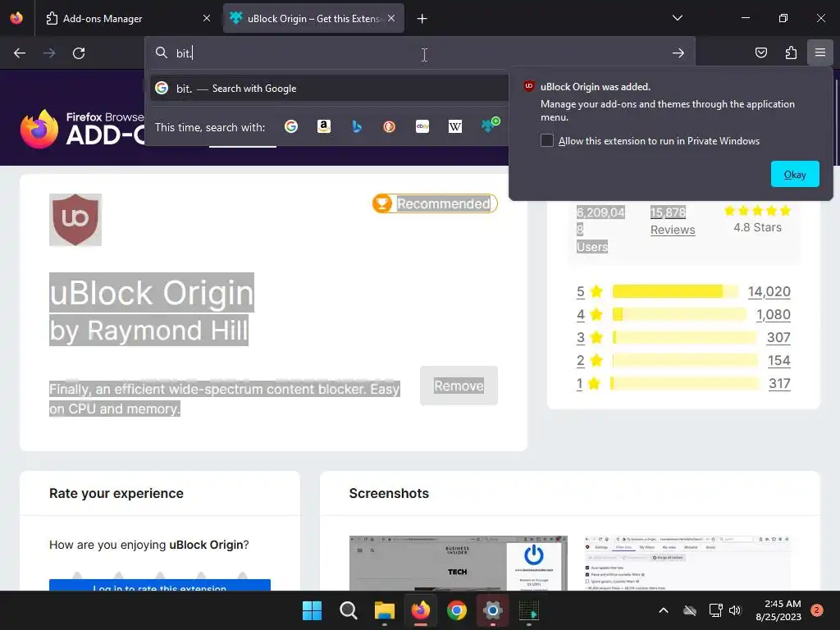Open the Windows Start menu
Image resolution: width=840 pixels, height=630 pixels.
tap(312, 610)
